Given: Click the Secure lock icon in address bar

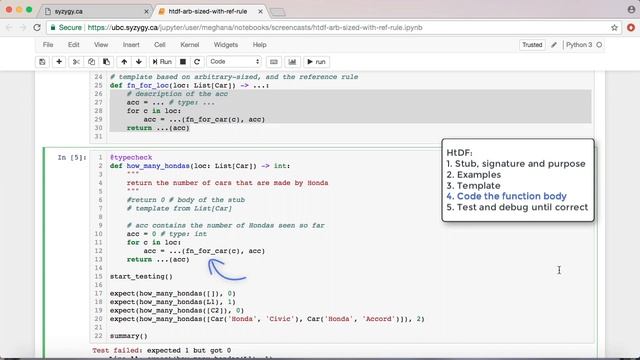Looking at the screenshot, I should tap(53, 28).
